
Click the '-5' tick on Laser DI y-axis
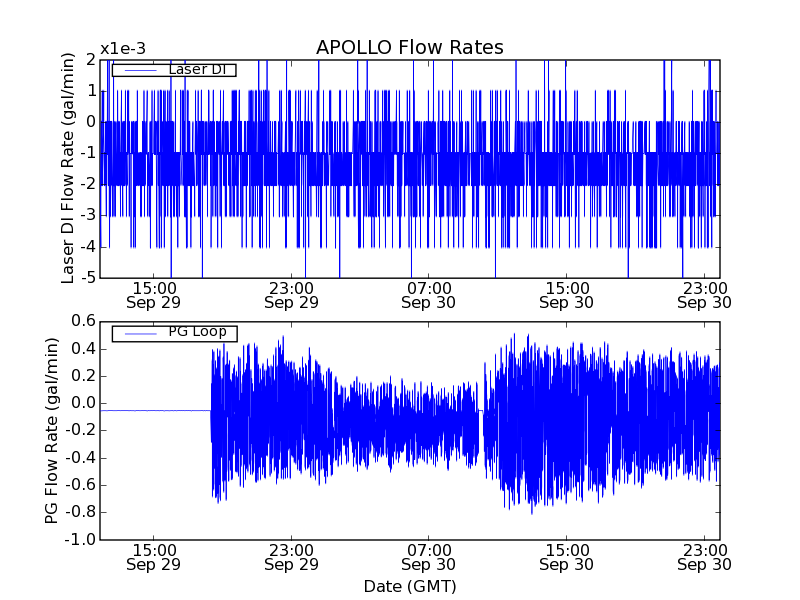pyautogui.click(x=88, y=278)
